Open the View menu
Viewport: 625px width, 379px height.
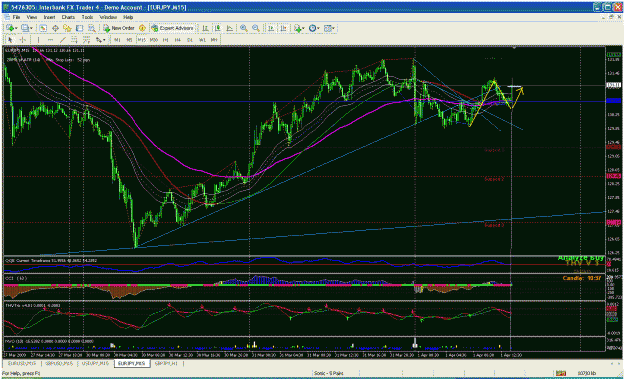[32, 17]
